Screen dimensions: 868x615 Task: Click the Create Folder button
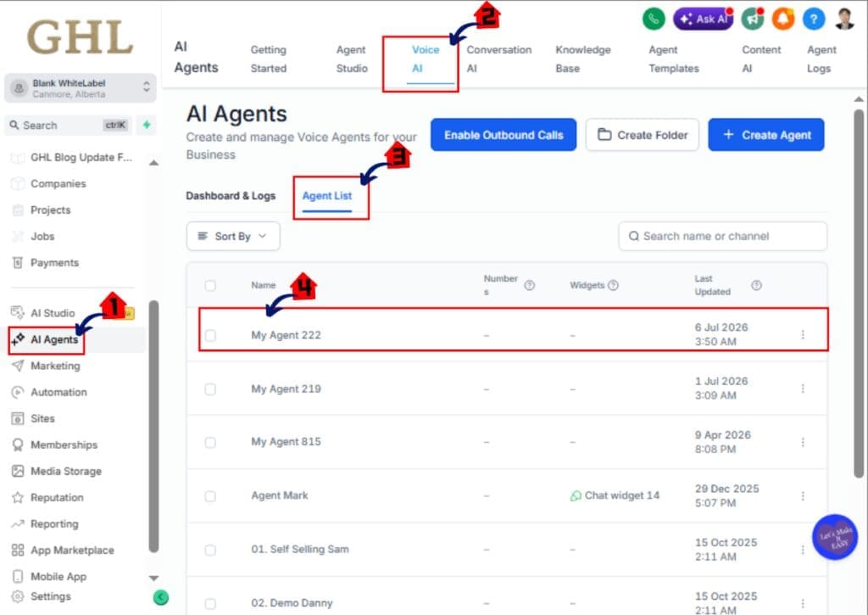[643, 135]
